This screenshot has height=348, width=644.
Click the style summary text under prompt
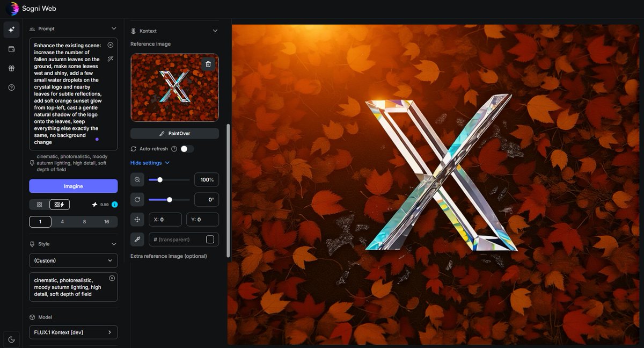click(71, 163)
